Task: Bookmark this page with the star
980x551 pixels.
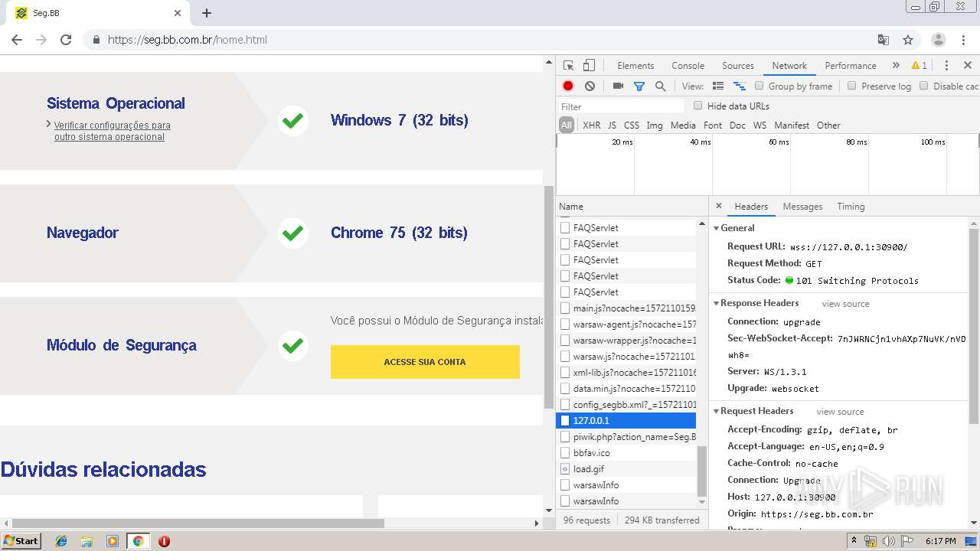Action: point(908,40)
